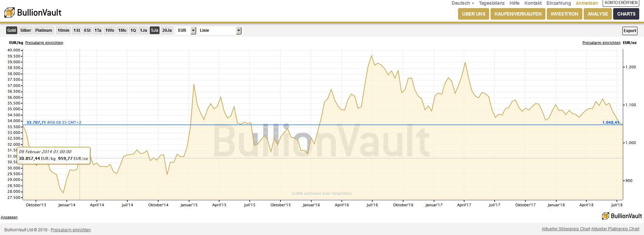
Task: Switch chart range to 1Ta
Action: click(98, 30)
